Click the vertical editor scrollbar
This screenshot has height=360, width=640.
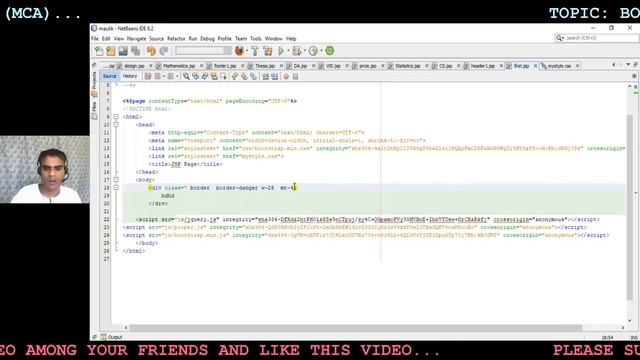pyautogui.click(x=630, y=207)
